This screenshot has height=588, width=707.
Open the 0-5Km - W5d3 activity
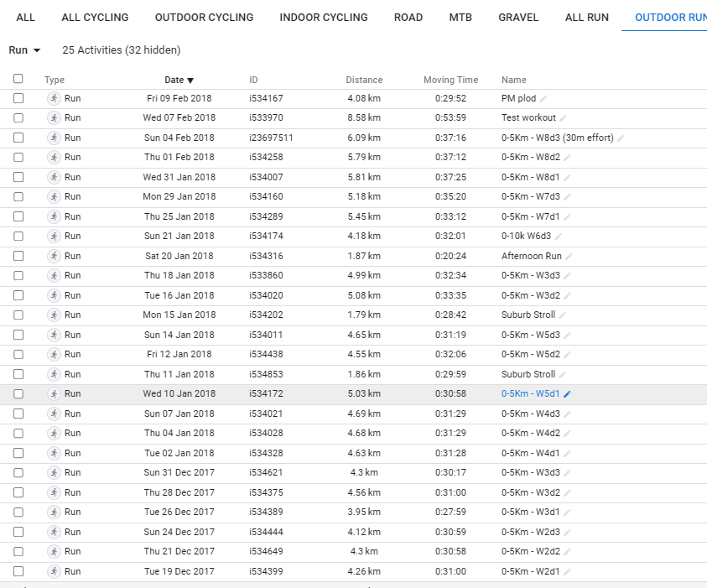coord(530,335)
